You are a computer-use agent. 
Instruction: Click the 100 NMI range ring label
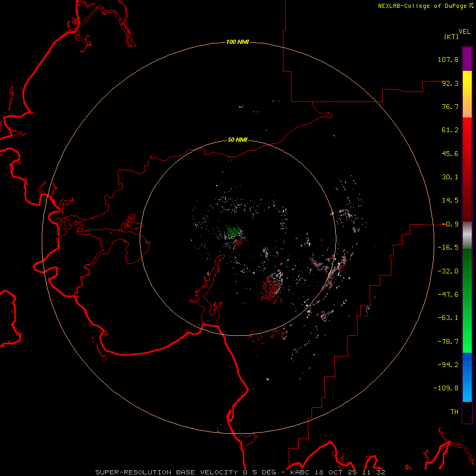point(237,42)
